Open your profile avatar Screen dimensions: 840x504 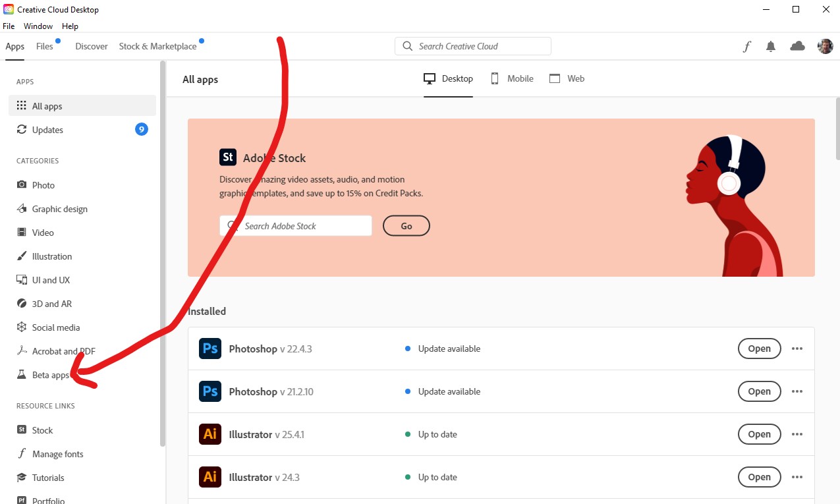(x=825, y=46)
